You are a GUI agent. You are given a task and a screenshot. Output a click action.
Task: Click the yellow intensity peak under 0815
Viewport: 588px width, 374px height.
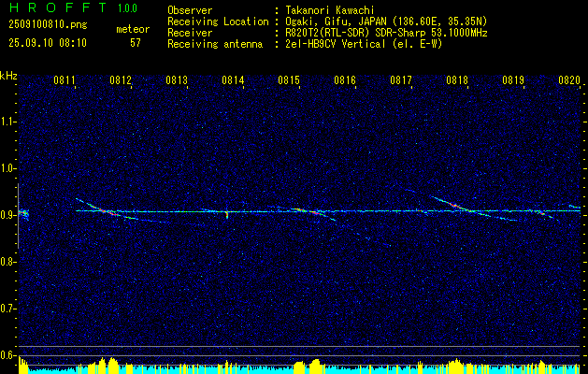click(x=315, y=367)
